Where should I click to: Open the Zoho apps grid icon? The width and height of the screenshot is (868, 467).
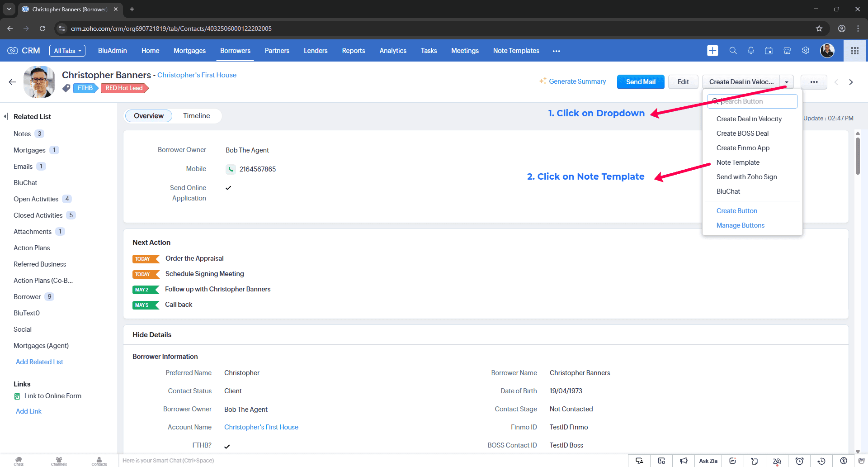click(854, 51)
